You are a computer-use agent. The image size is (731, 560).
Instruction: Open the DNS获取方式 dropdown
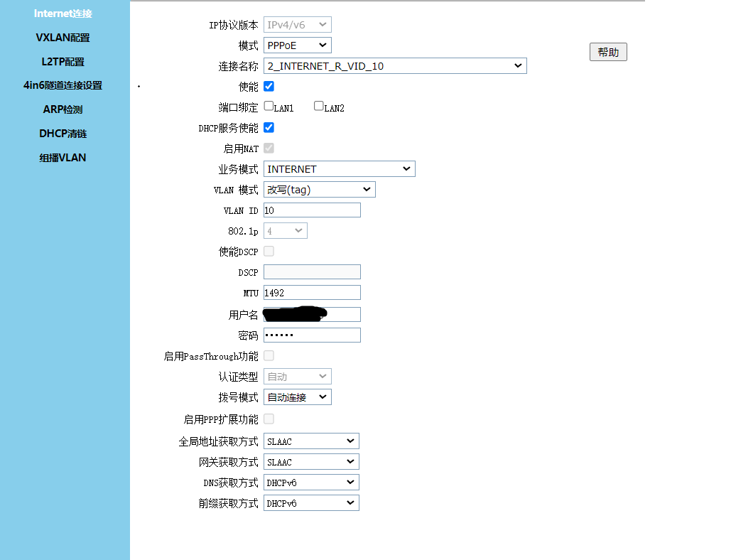pos(311,483)
